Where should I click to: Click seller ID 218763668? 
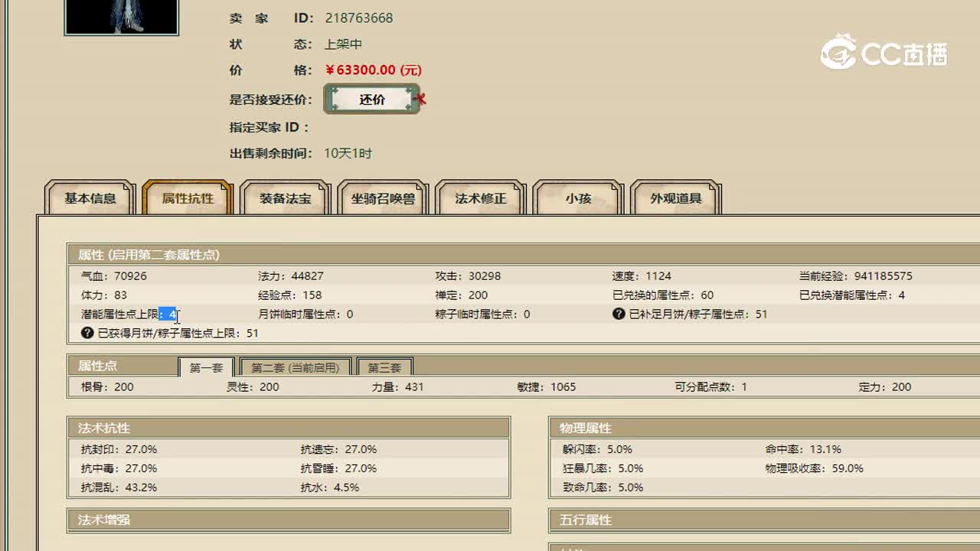pos(359,18)
